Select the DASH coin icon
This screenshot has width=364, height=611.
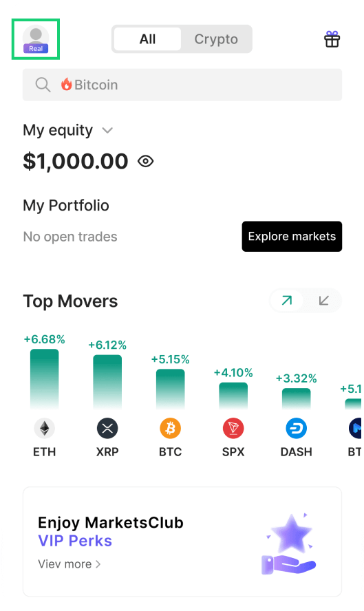click(296, 428)
